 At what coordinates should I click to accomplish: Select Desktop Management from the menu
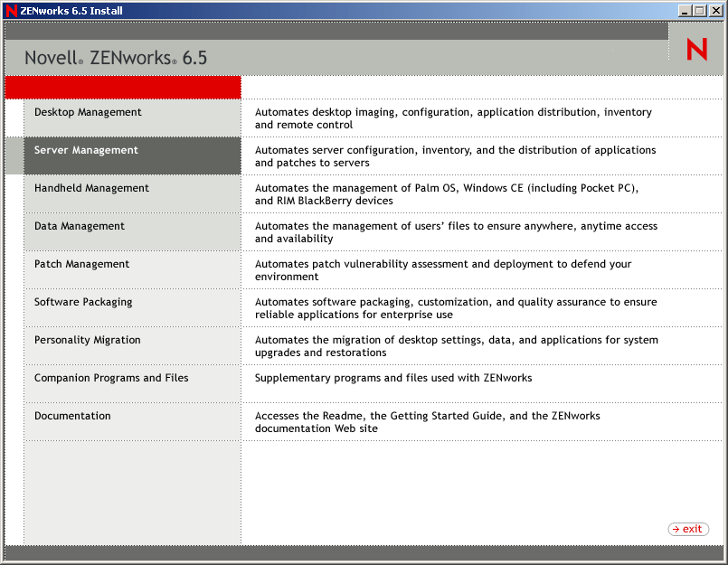tap(88, 112)
